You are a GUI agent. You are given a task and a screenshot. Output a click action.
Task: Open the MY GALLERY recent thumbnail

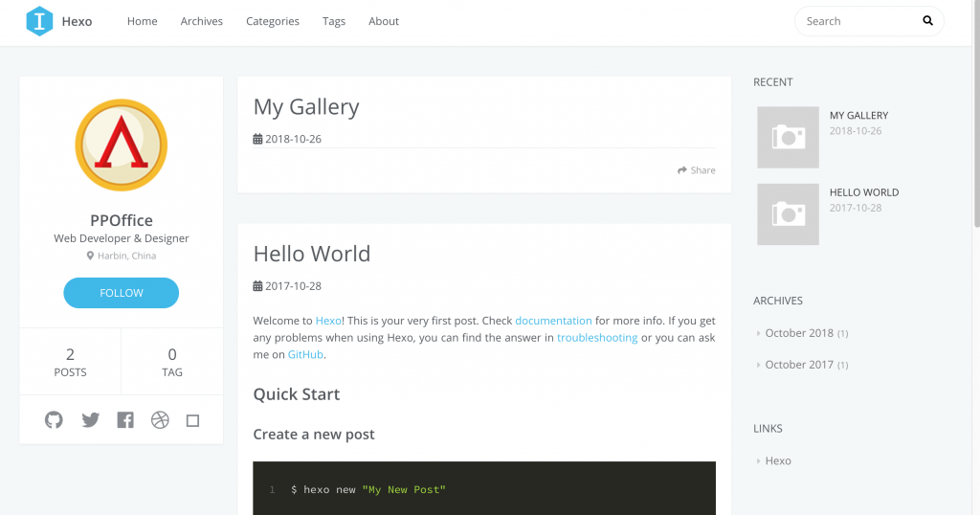789,137
